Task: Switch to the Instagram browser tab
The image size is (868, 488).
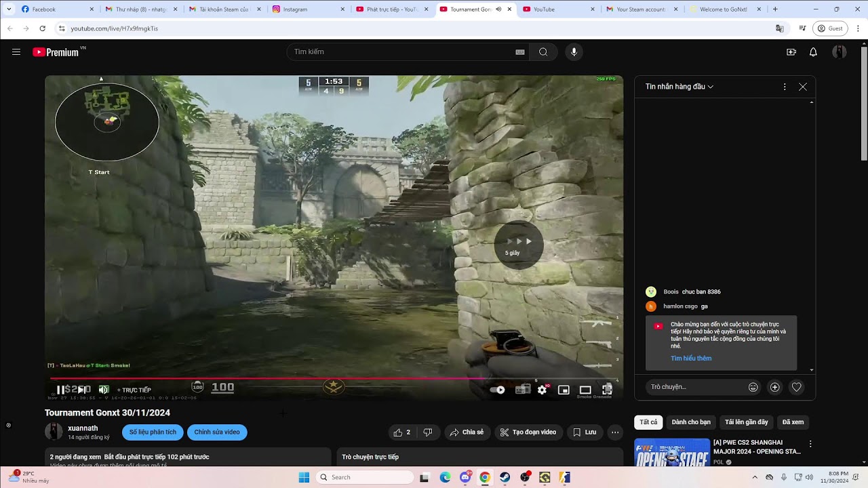Action: click(309, 9)
